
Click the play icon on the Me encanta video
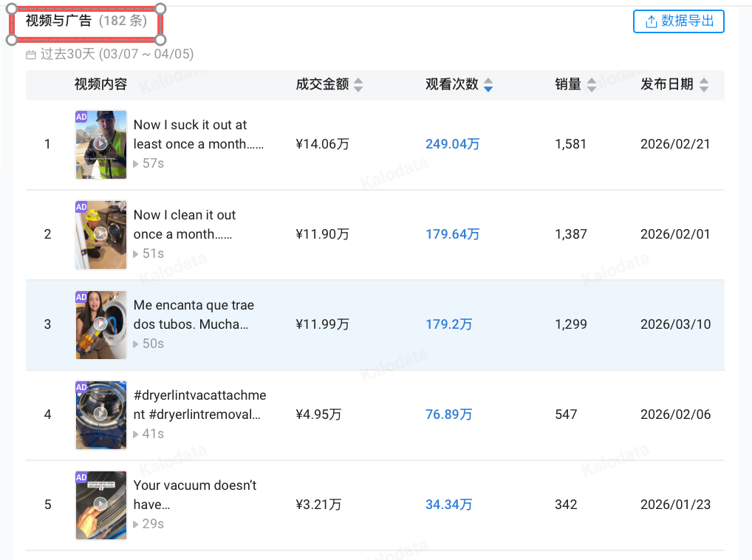point(100,324)
